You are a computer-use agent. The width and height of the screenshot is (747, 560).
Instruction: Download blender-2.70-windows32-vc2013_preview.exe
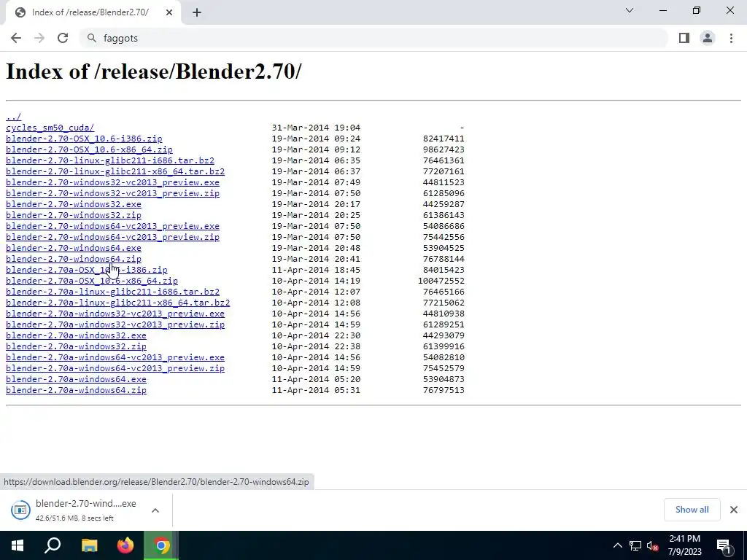[x=112, y=182]
